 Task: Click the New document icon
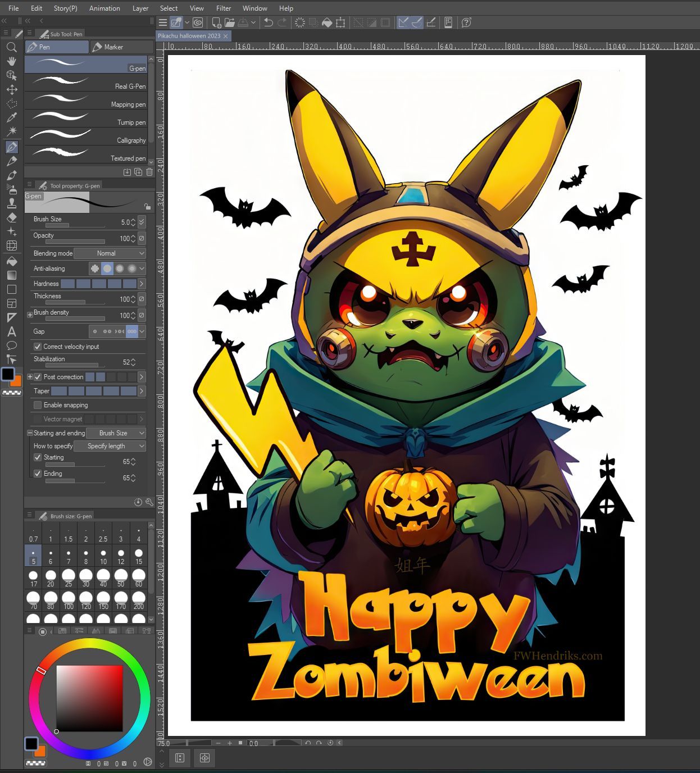[x=216, y=22]
